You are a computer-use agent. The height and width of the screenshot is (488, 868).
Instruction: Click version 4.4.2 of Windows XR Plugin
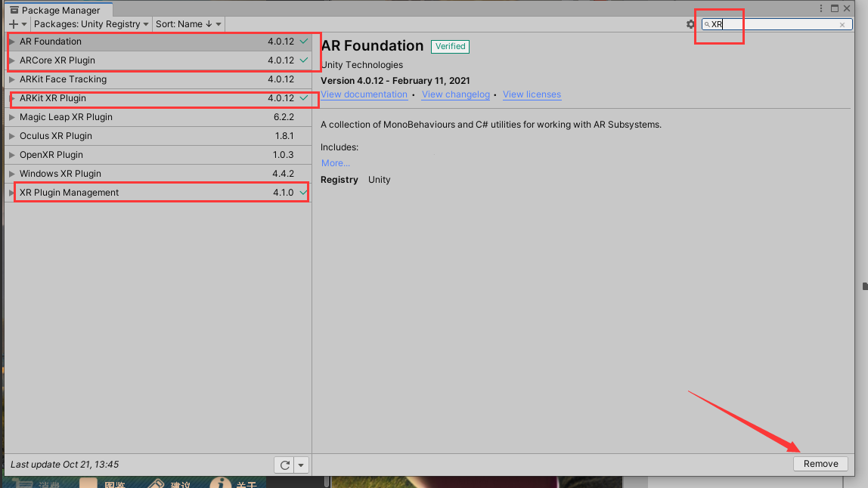(283, 173)
